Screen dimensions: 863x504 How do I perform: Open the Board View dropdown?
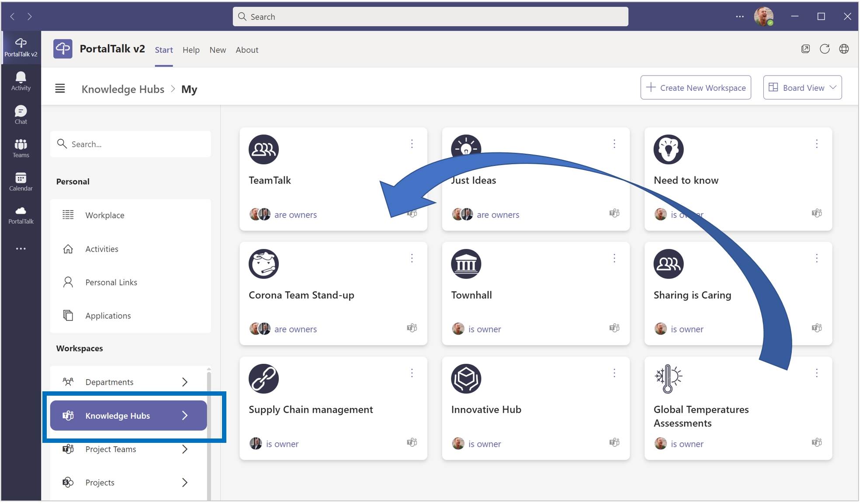tap(802, 88)
